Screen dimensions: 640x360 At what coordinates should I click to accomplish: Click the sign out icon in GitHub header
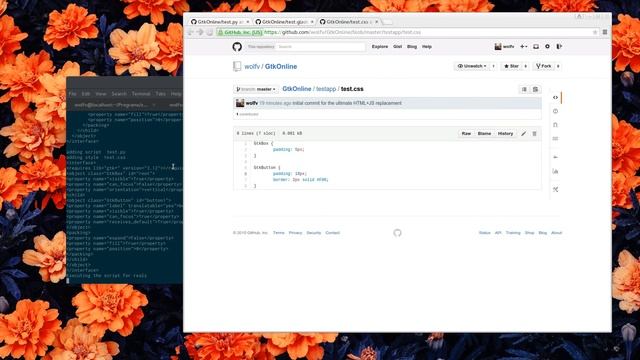click(559, 47)
